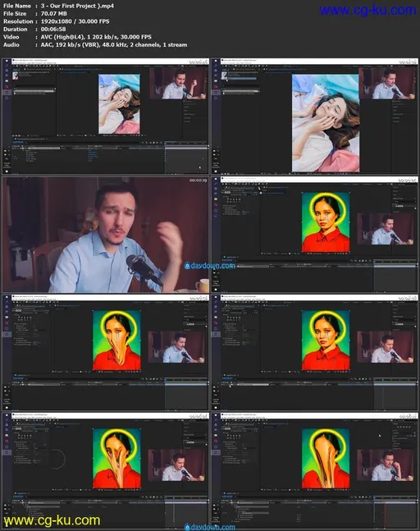Screen dimensions: 420x531
Task: Open the second frame with the enlarged woman photo
Action: (x=314, y=116)
